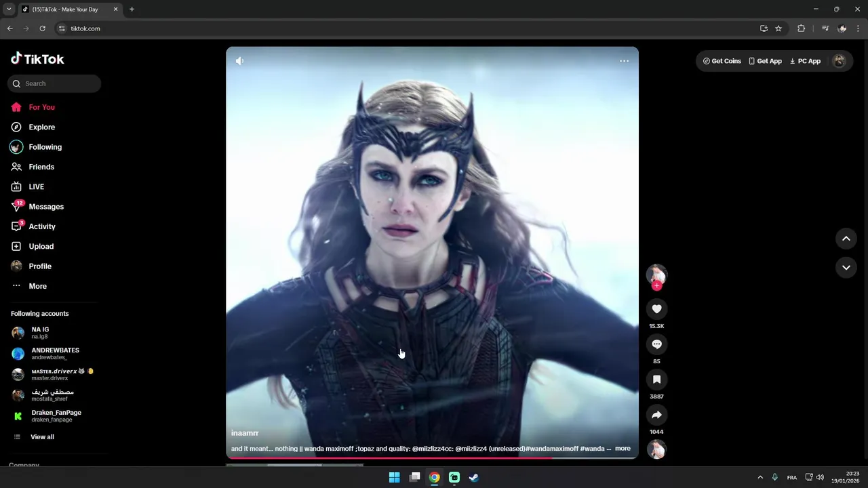Open a new browser tab
Image resolution: width=868 pixels, height=488 pixels.
tap(132, 9)
